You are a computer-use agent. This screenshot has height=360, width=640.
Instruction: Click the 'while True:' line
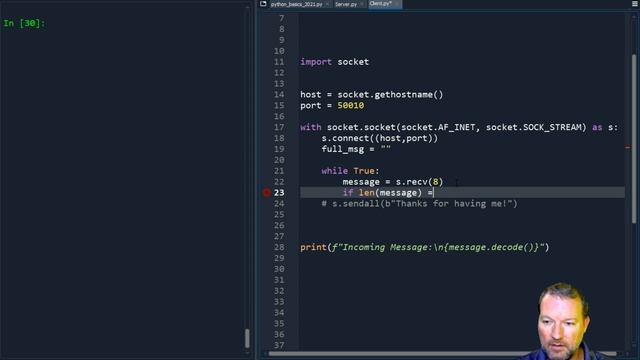pos(350,171)
